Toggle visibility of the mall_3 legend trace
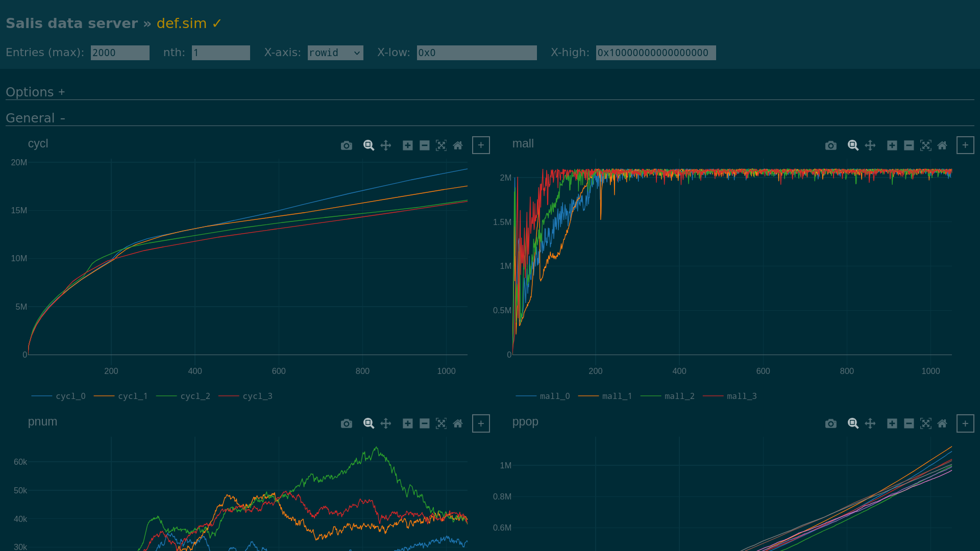The width and height of the screenshot is (980, 551). (x=741, y=396)
